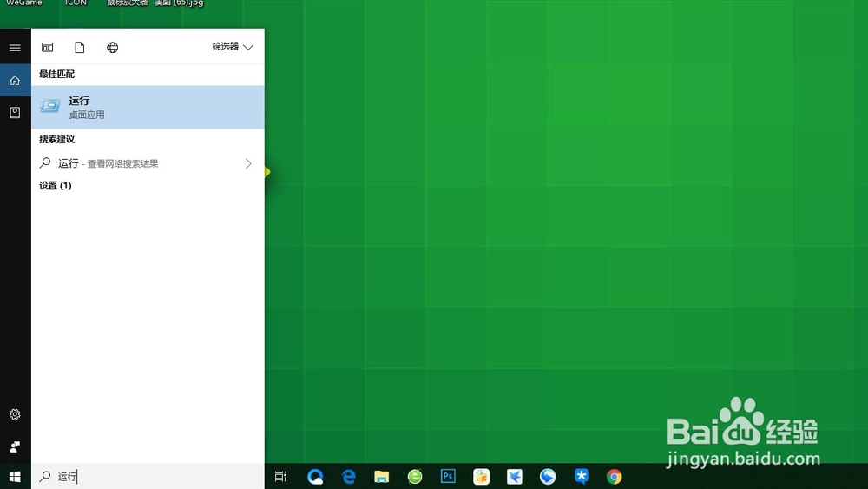Image resolution: width=868 pixels, height=489 pixels.
Task: Expand the 设置 (1) results group
Action: coord(56,186)
